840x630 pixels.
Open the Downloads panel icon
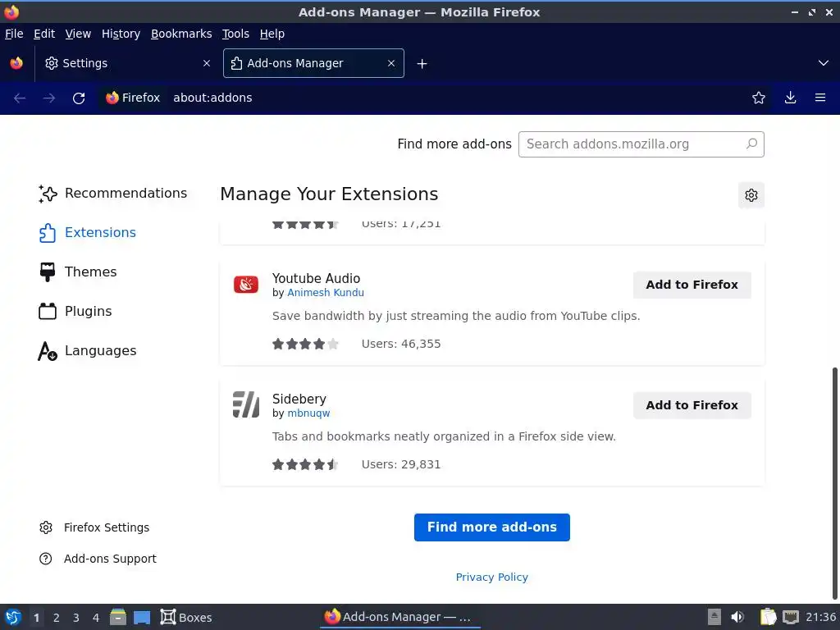pyautogui.click(x=790, y=98)
